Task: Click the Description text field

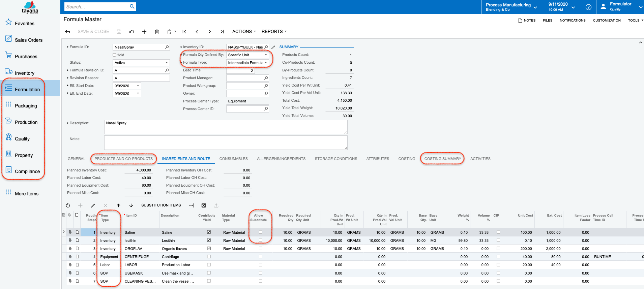Action: click(225, 127)
